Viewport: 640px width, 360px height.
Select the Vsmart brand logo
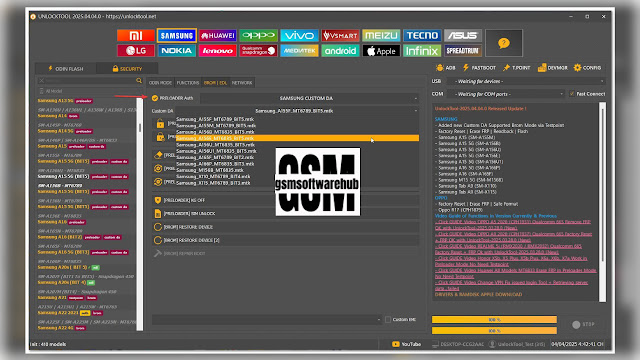(340, 36)
